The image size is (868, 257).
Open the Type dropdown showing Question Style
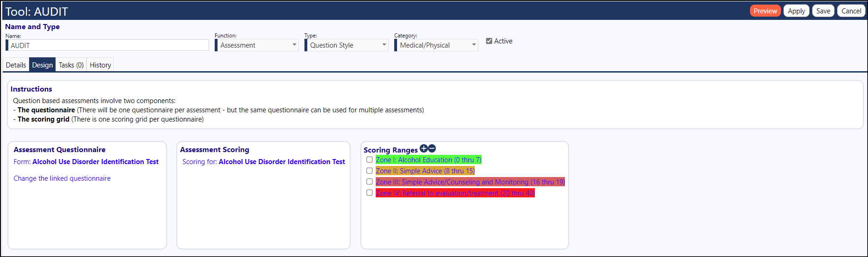coord(347,45)
